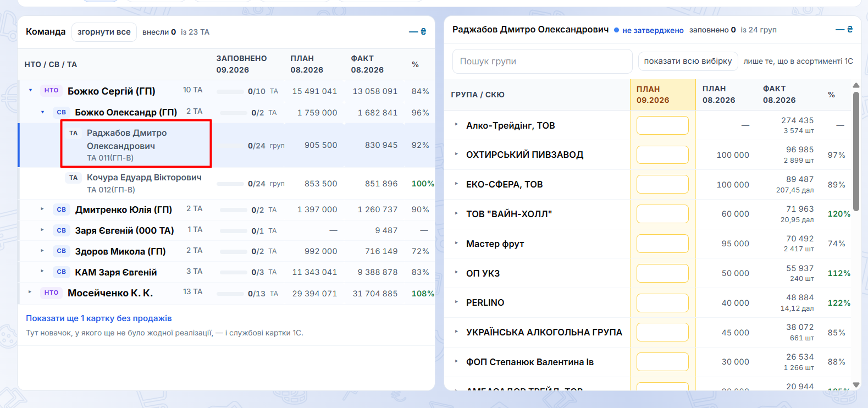Image resolution: width=868 pixels, height=408 pixels.
Task: Click the ЗАПОВНЕНО 09.2026 column header
Action: click(241, 64)
